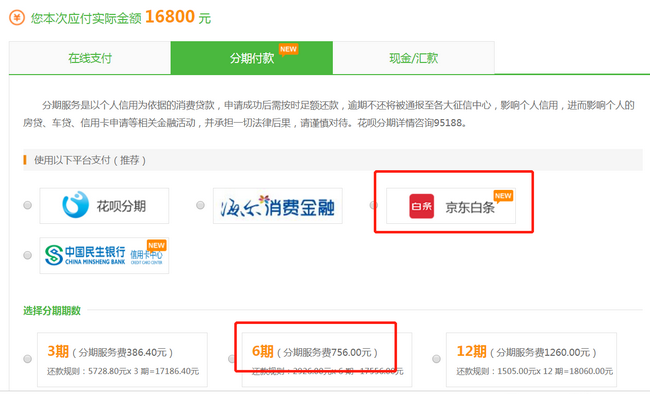This screenshot has width=650, height=394.
Task: Click the red Baitiao logo icon
Action: (422, 206)
